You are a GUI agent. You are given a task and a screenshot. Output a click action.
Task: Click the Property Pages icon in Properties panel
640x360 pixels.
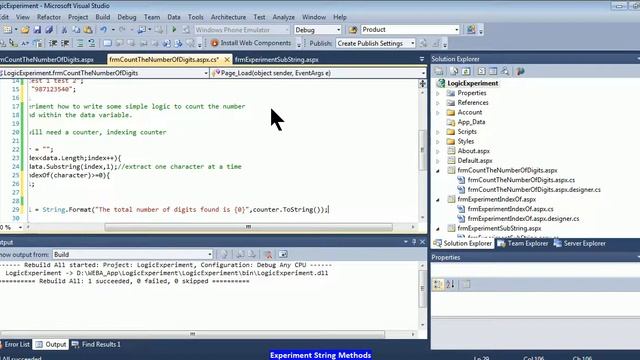466,284
